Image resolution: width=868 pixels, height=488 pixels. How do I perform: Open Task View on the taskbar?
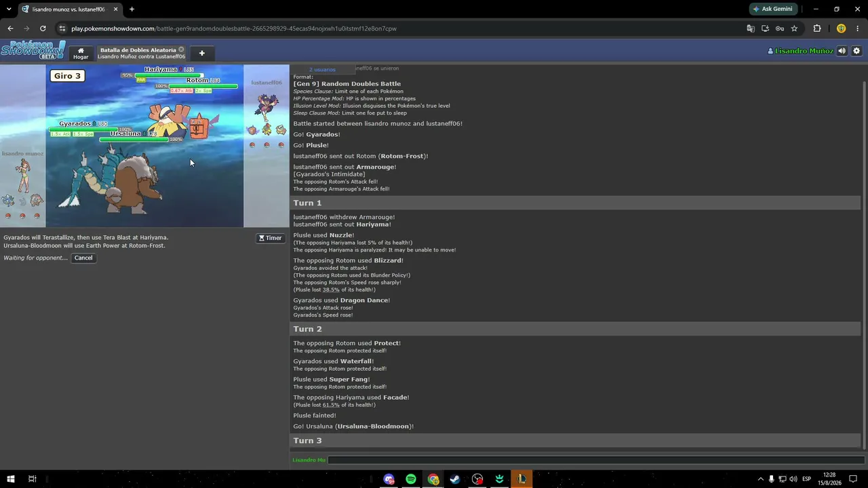pyautogui.click(x=32, y=479)
